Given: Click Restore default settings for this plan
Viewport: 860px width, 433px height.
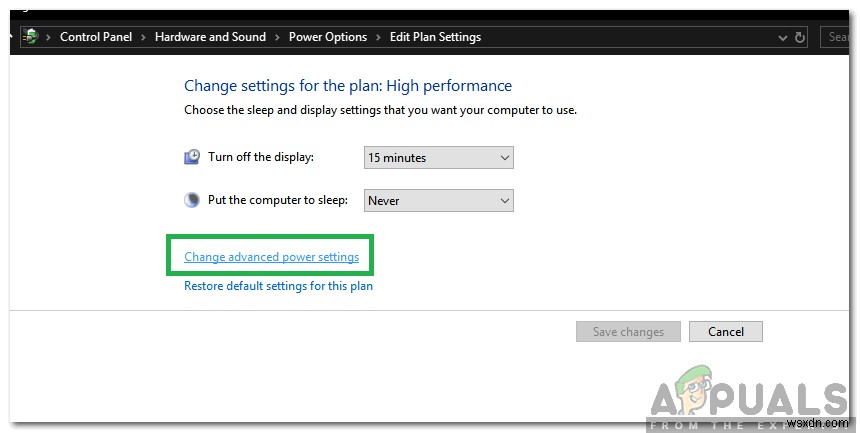Looking at the screenshot, I should (278, 286).
